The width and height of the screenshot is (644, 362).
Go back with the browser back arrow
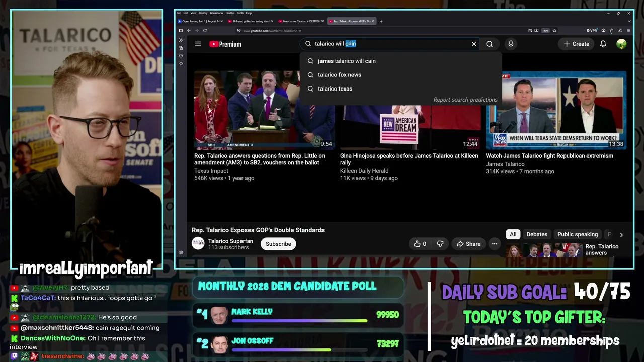[x=189, y=31]
